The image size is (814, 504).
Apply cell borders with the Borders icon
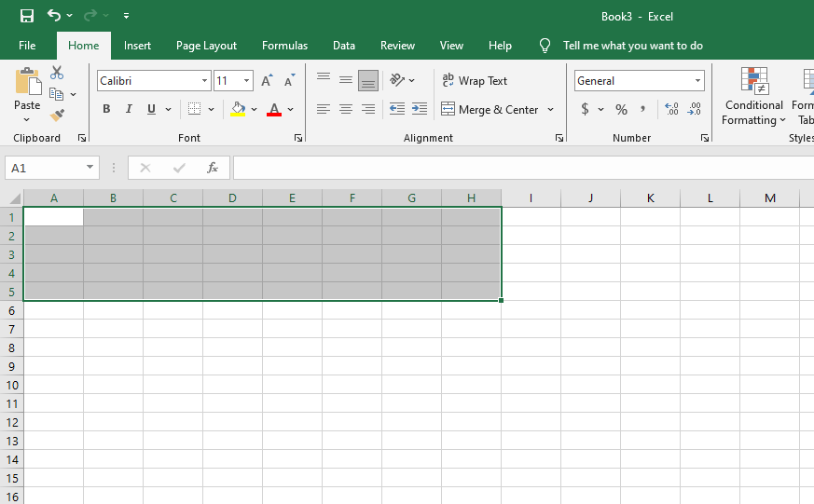pyautogui.click(x=194, y=109)
